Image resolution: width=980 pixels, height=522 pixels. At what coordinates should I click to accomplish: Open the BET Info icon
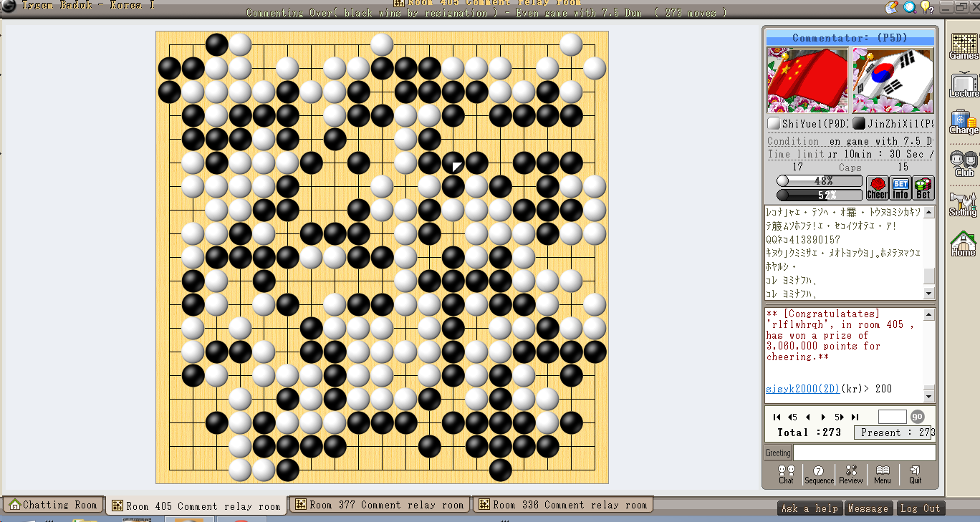[900, 188]
